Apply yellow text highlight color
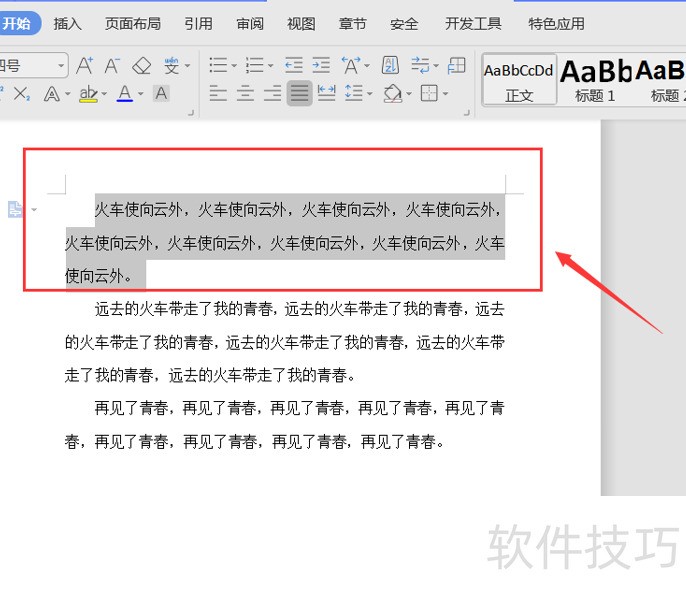Screen dimensions: 686x598 (88, 94)
